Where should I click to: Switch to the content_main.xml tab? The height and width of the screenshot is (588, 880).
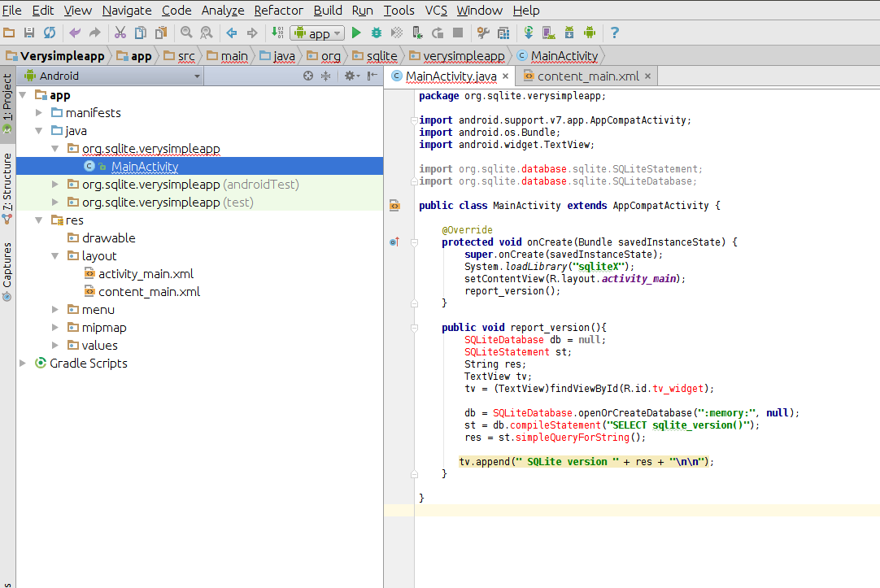(x=587, y=76)
